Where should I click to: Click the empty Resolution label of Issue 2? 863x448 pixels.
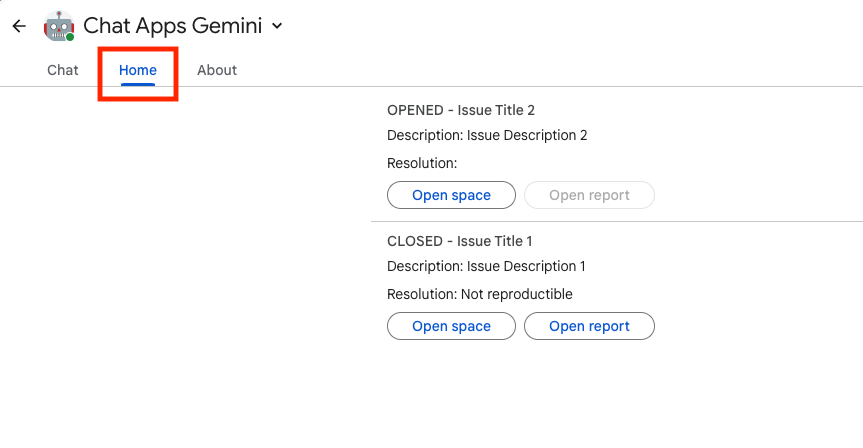[422, 163]
